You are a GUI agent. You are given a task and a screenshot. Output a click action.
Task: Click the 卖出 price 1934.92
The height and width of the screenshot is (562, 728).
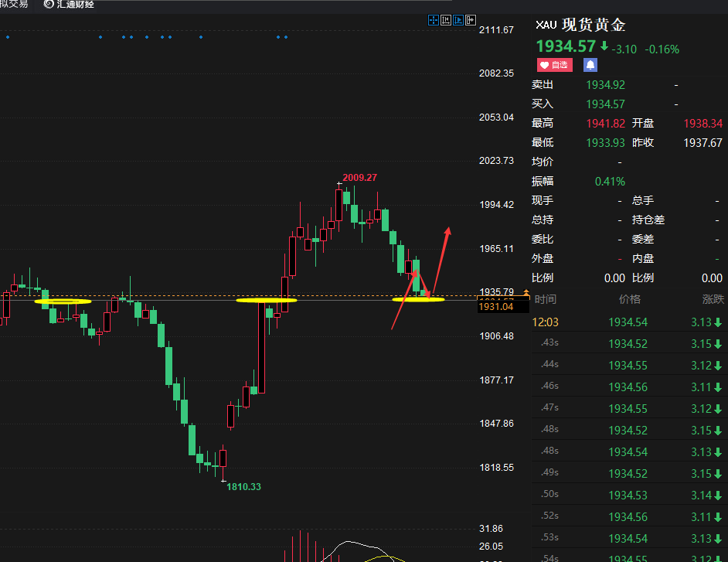pyautogui.click(x=605, y=85)
